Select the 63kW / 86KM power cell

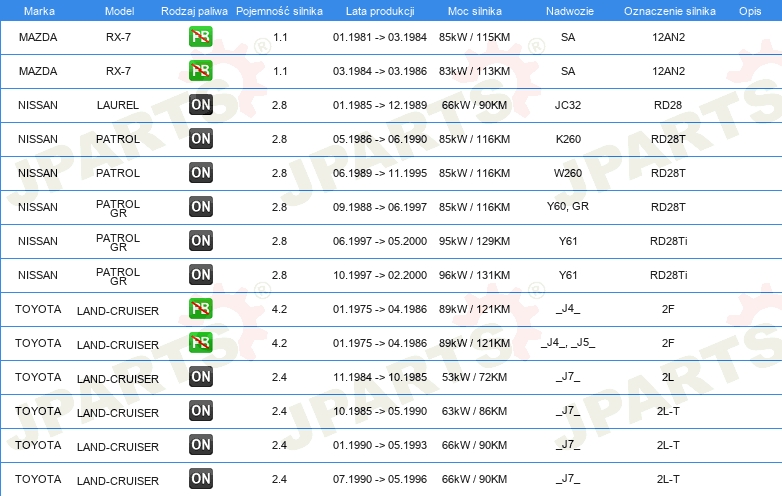tap(474, 411)
